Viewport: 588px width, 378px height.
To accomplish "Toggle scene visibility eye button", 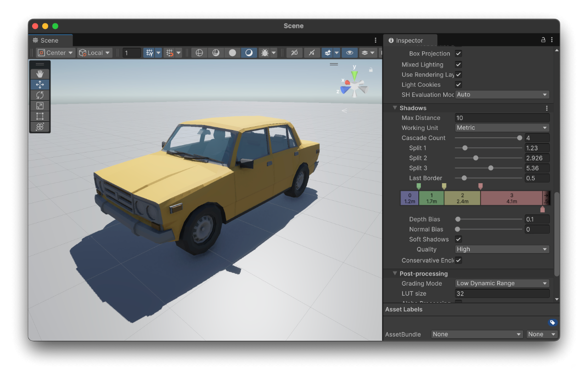I will coord(350,53).
